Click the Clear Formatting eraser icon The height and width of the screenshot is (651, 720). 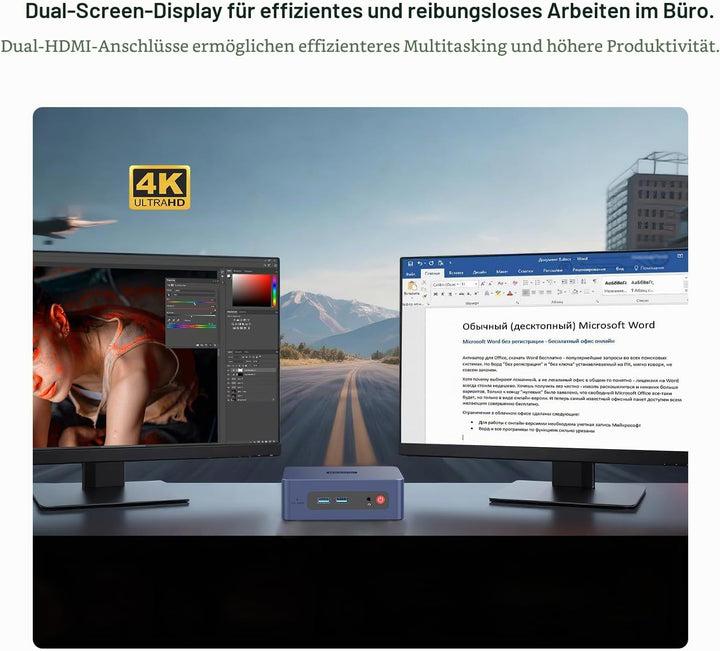tap(515, 283)
